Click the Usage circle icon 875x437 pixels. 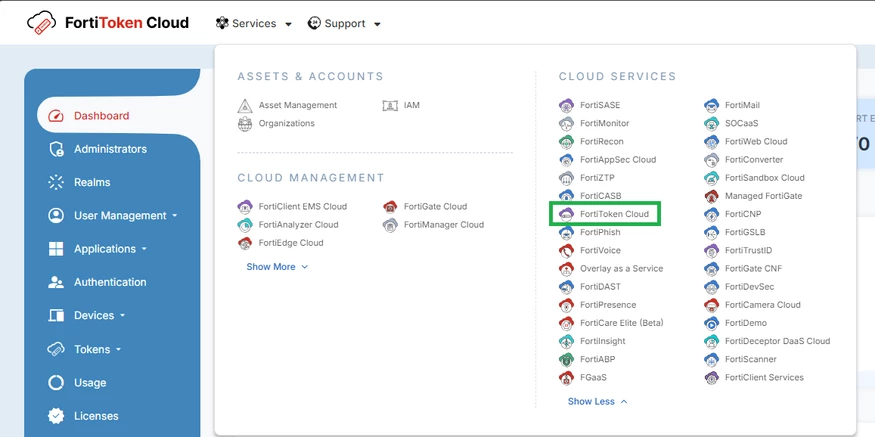[56, 383]
